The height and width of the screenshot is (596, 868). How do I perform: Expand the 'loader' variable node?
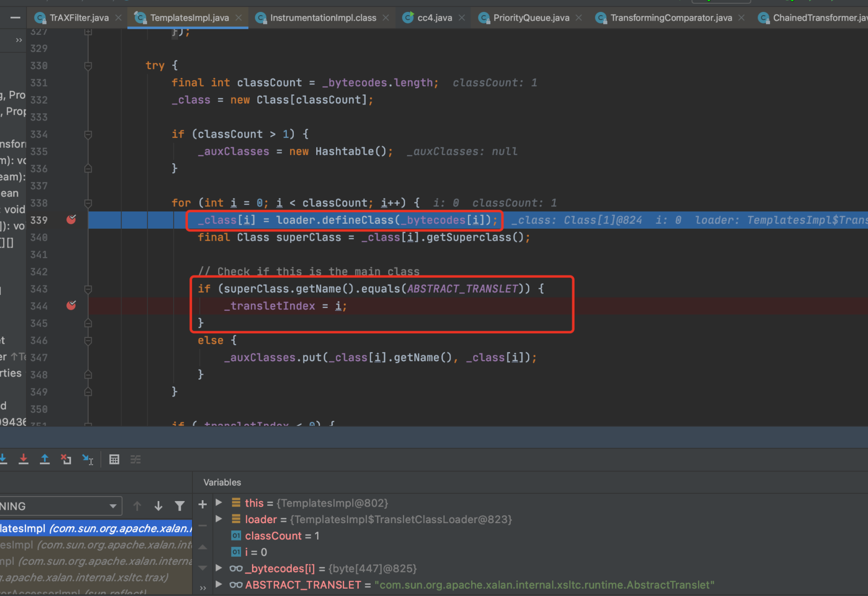click(219, 519)
